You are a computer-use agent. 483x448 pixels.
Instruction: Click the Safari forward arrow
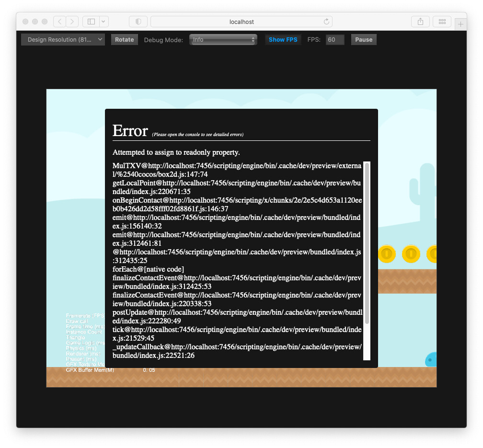pyautogui.click(x=72, y=22)
